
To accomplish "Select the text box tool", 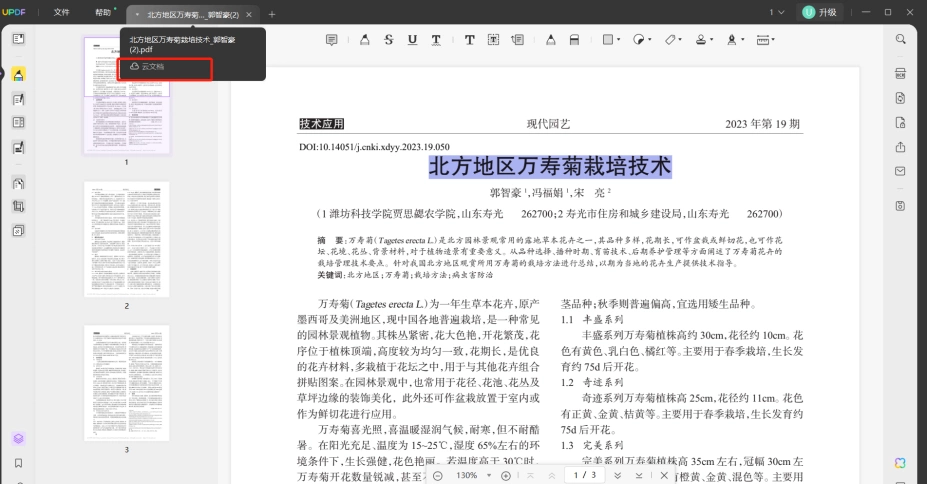I will (493, 40).
